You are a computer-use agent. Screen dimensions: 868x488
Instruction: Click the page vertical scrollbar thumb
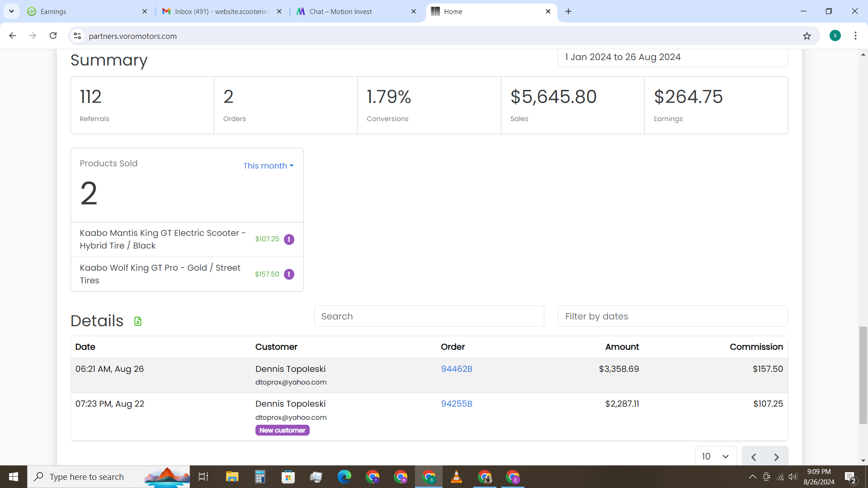[x=863, y=375]
